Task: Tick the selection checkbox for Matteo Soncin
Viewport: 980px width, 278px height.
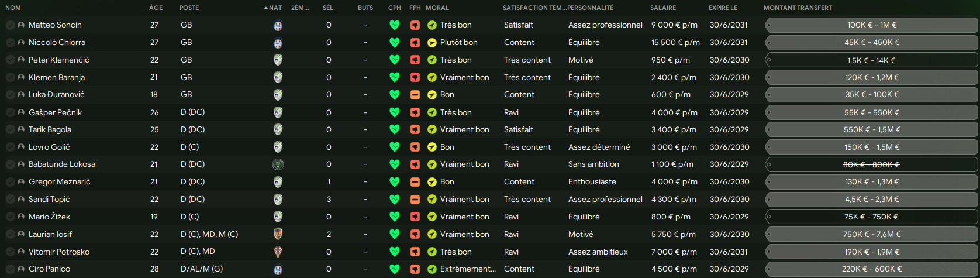Action: pos(11,25)
